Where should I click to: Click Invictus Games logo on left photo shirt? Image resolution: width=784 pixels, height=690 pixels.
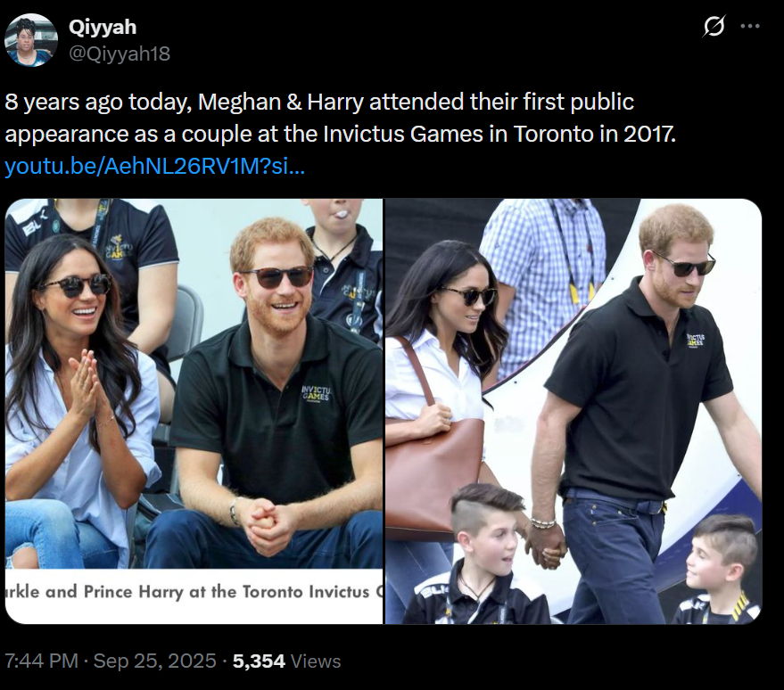(316, 394)
